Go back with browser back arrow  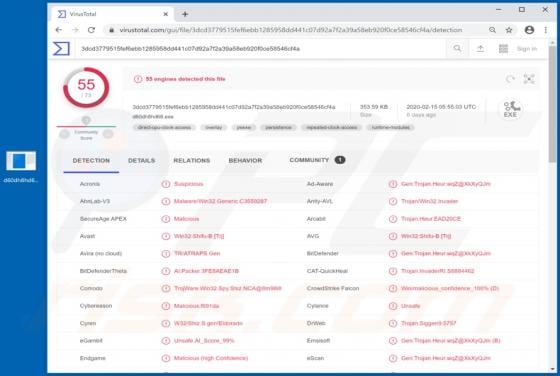(x=59, y=30)
